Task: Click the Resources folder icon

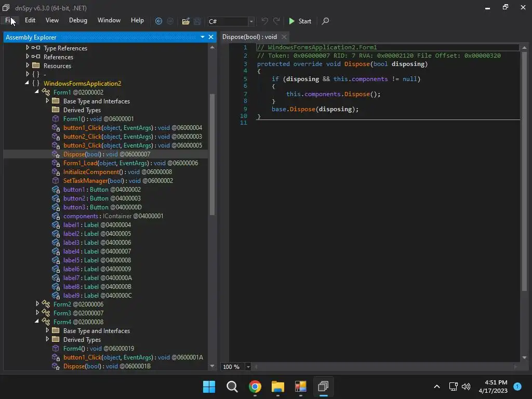Action: coord(36,65)
